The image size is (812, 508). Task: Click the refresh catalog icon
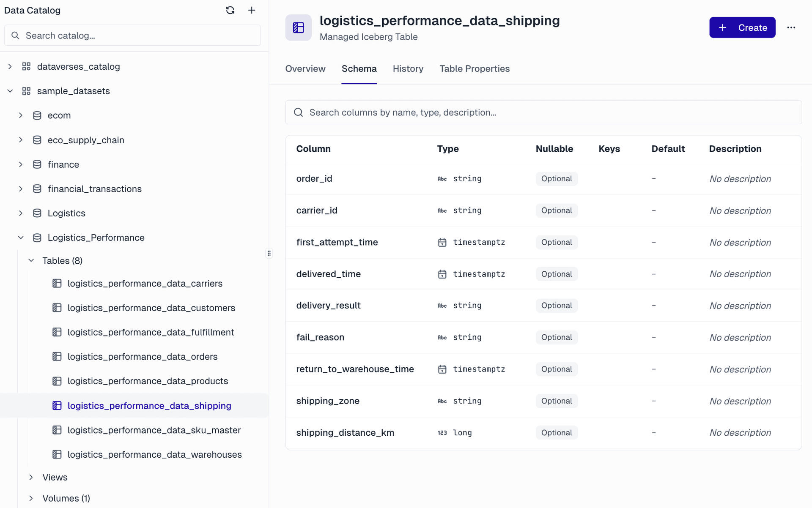(230, 10)
